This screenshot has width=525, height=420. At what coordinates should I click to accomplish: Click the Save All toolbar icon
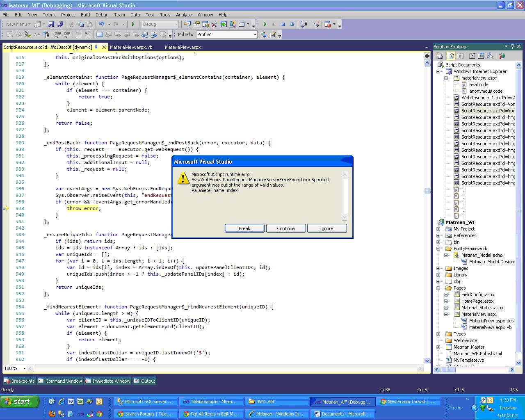coord(60,25)
